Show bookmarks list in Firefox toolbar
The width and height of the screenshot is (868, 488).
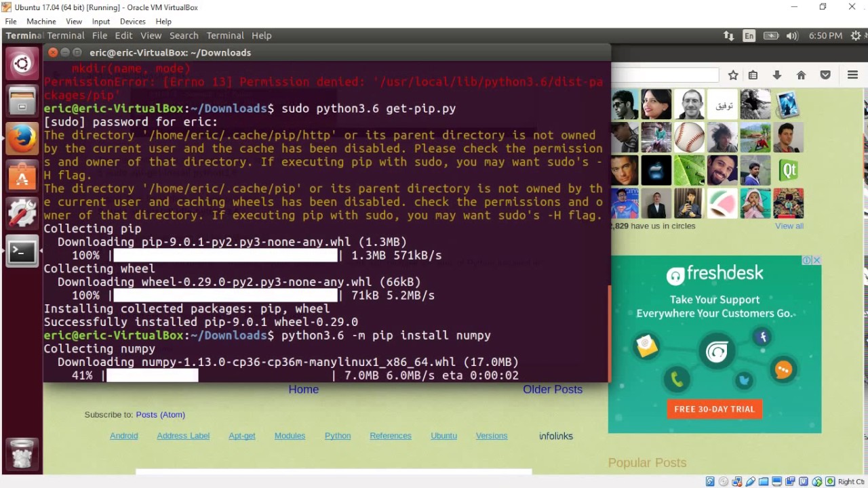coord(753,75)
